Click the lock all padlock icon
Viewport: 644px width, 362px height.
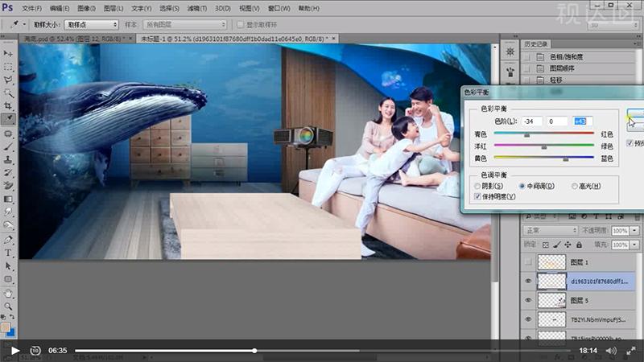[579, 245]
